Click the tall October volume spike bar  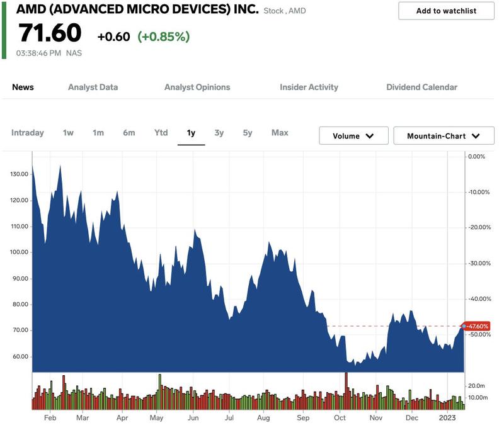pyautogui.click(x=346, y=391)
